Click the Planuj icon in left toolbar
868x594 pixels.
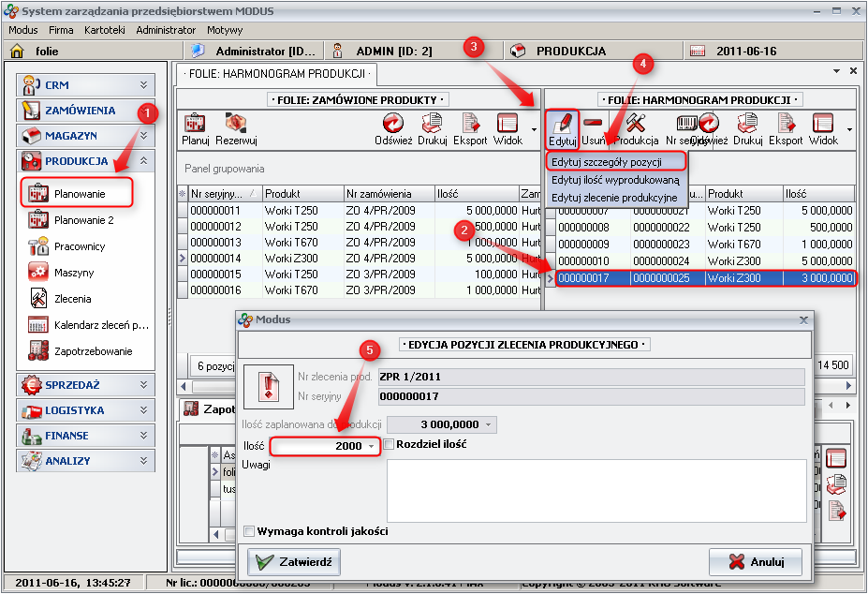[x=195, y=128]
